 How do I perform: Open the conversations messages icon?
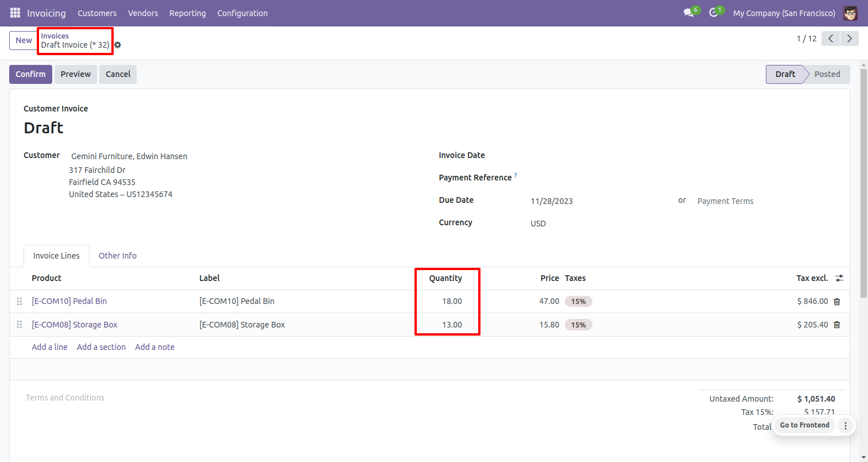pos(688,13)
